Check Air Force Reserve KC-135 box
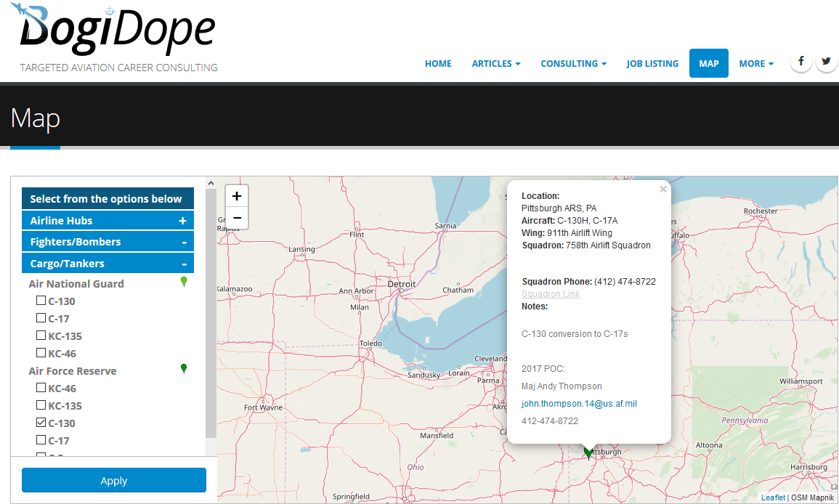Viewport: 839px width, 504px height. 41,405
